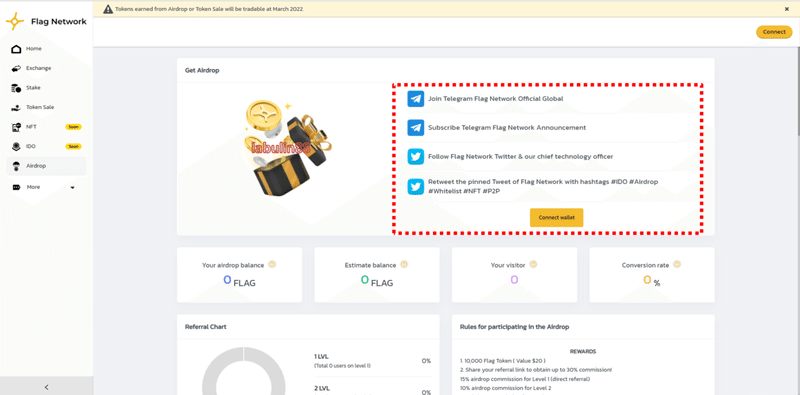Click info icon next to Estimate balance
800x395 pixels.
[404, 264]
